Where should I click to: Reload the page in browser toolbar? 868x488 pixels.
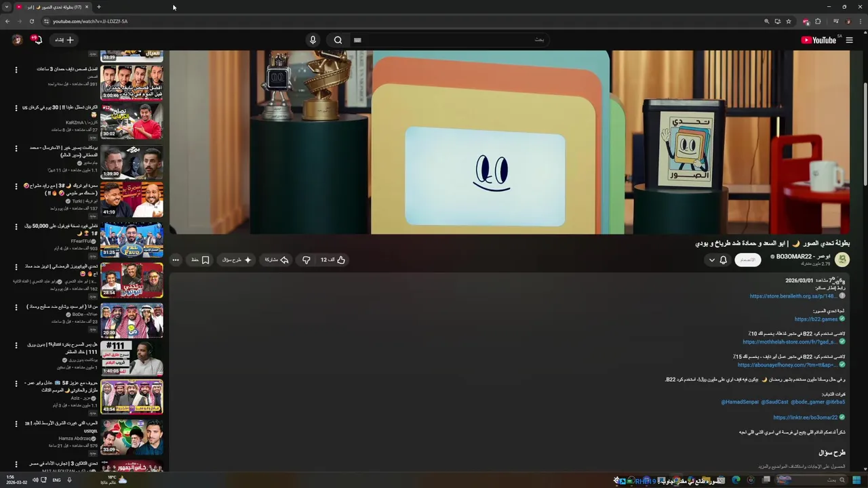tap(31, 21)
